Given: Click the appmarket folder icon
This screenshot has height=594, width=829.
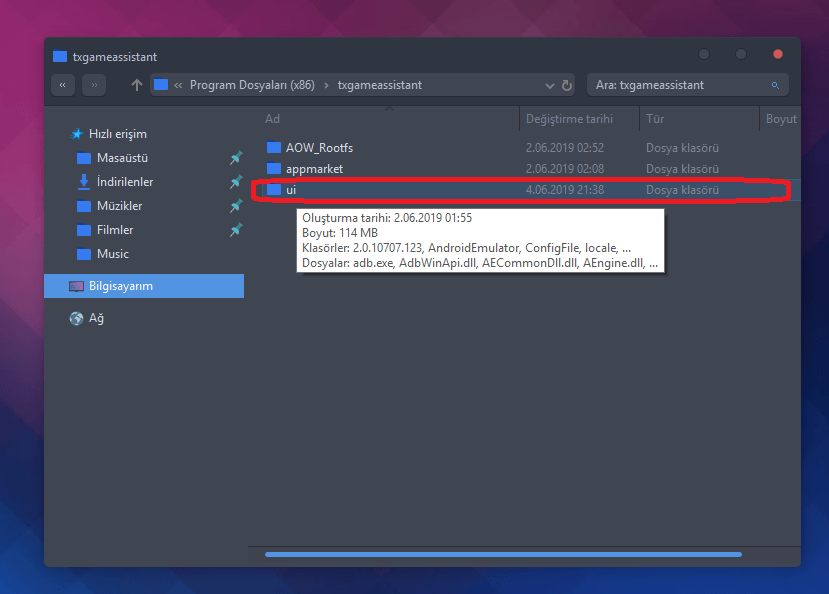Looking at the screenshot, I should pyautogui.click(x=274, y=169).
